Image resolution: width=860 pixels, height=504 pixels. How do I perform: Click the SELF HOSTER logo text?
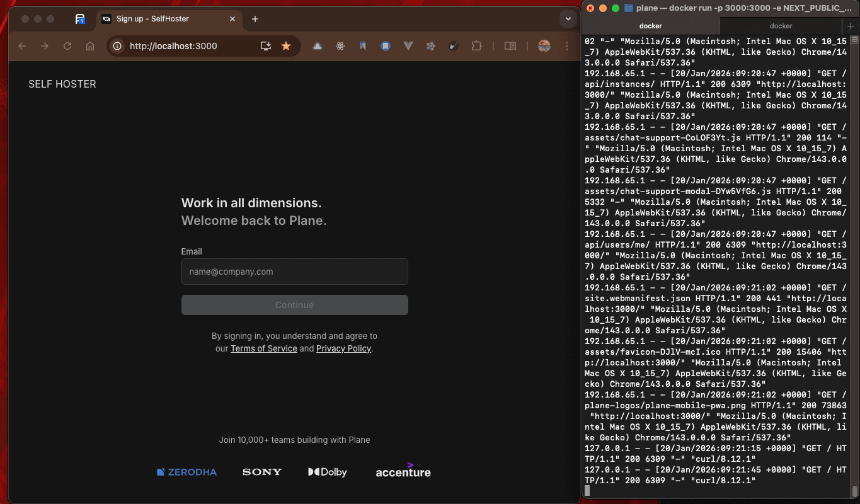62,84
